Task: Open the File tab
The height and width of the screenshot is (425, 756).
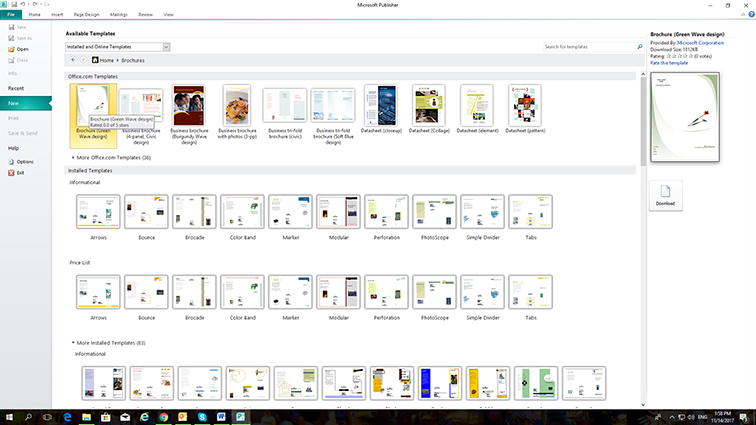Action: point(11,14)
